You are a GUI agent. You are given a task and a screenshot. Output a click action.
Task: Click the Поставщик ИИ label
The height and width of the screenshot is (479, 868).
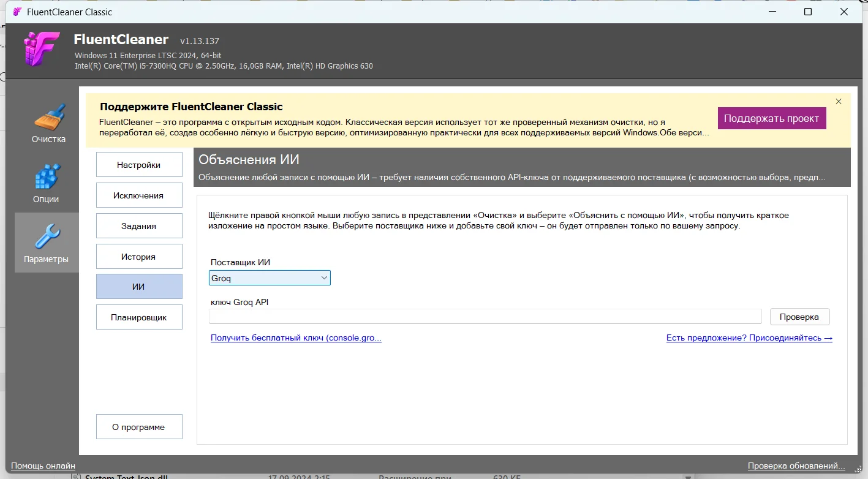pos(240,262)
